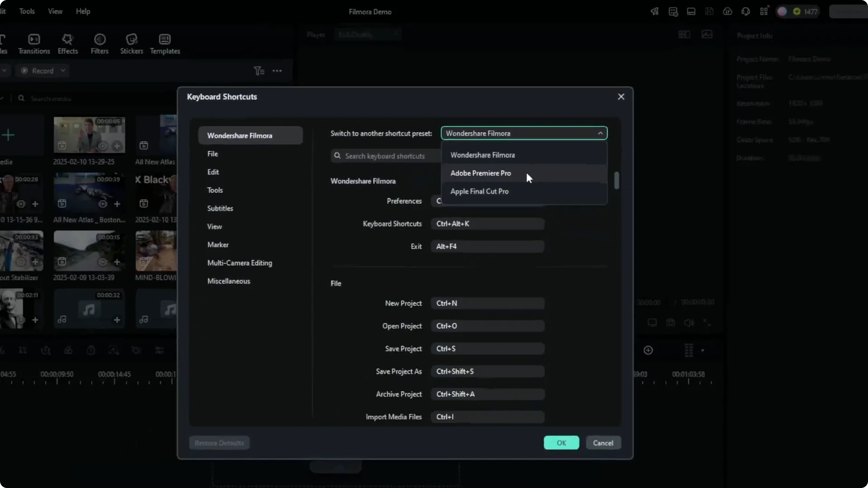Click the Restore Defaults button
Screen dimensions: 868x488
click(219, 443)
